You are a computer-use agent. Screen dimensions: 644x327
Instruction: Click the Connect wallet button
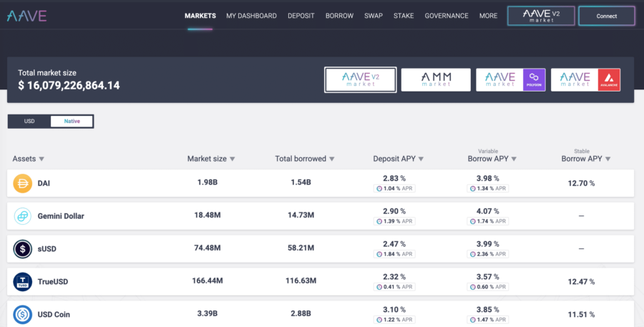[606, 16]
